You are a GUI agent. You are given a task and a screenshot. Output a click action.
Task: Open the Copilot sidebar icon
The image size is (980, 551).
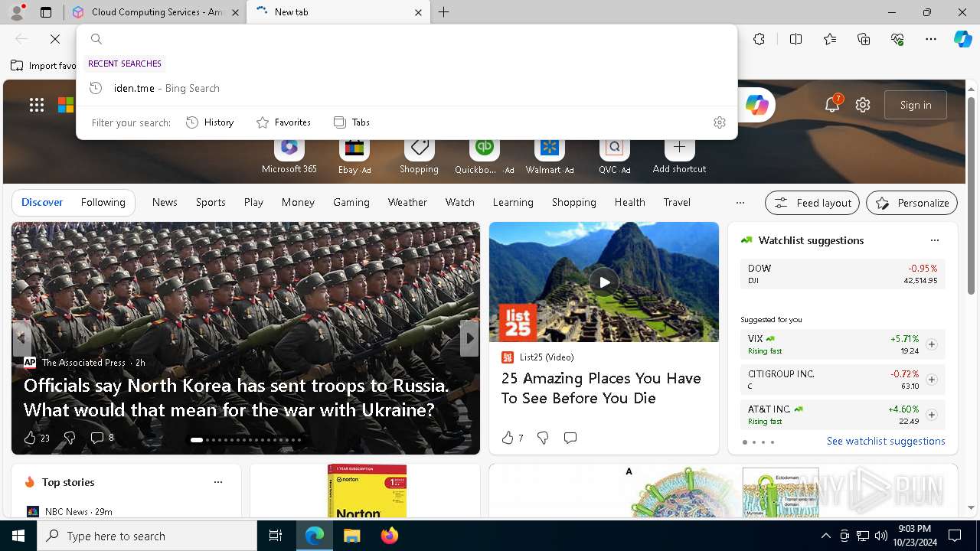coord(962,39)
